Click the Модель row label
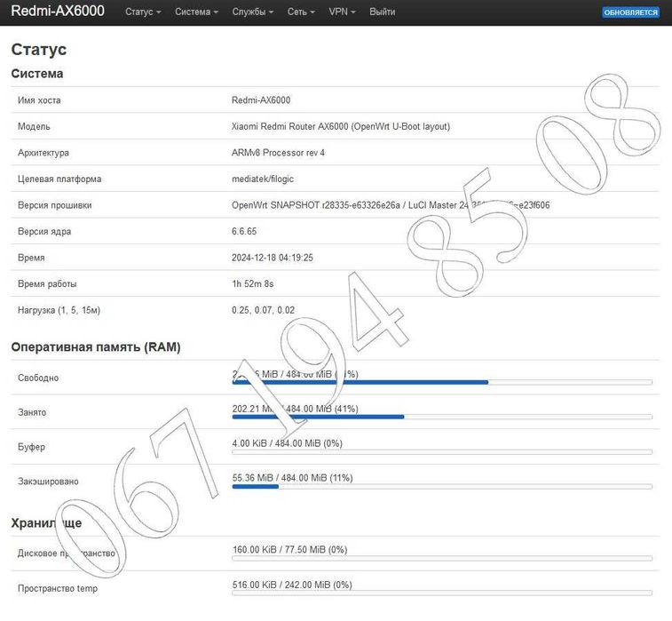This screenshot has height=621, width=672. click(x=34, y=126)
